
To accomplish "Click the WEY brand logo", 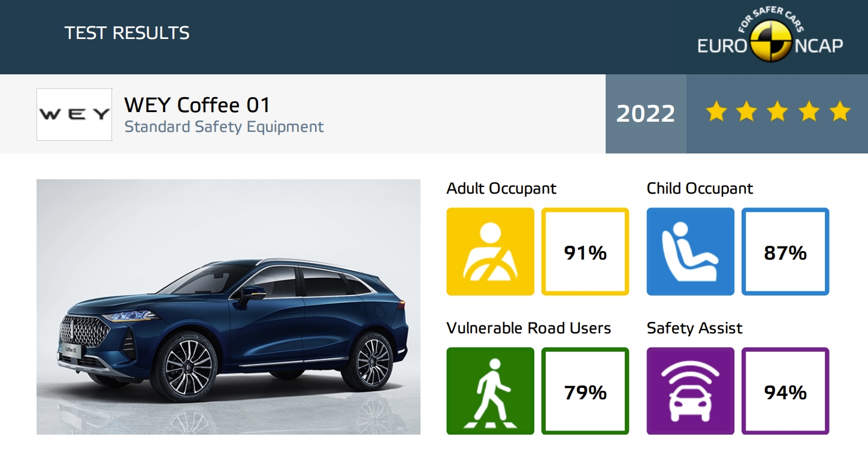I will click(74, 115).
